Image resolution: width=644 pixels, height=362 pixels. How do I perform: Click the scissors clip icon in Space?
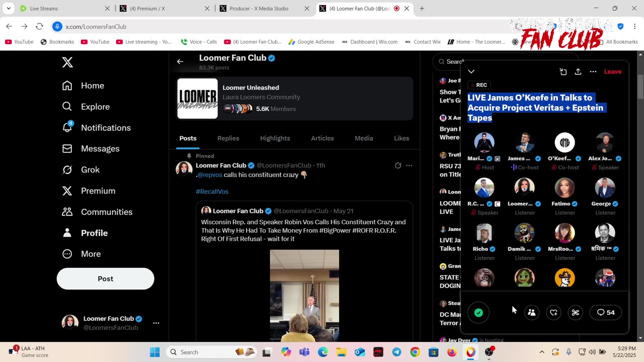coord(576,313)
